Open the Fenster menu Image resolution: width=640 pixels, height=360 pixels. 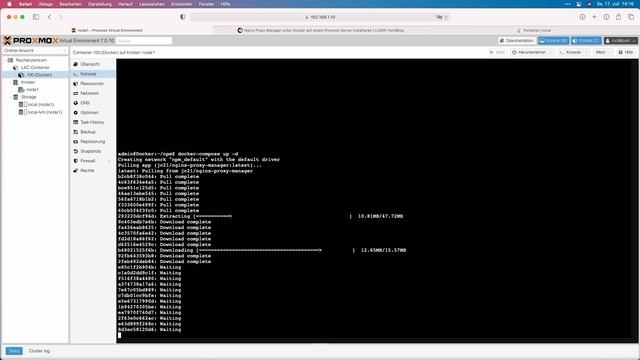[x=206, y=4]
